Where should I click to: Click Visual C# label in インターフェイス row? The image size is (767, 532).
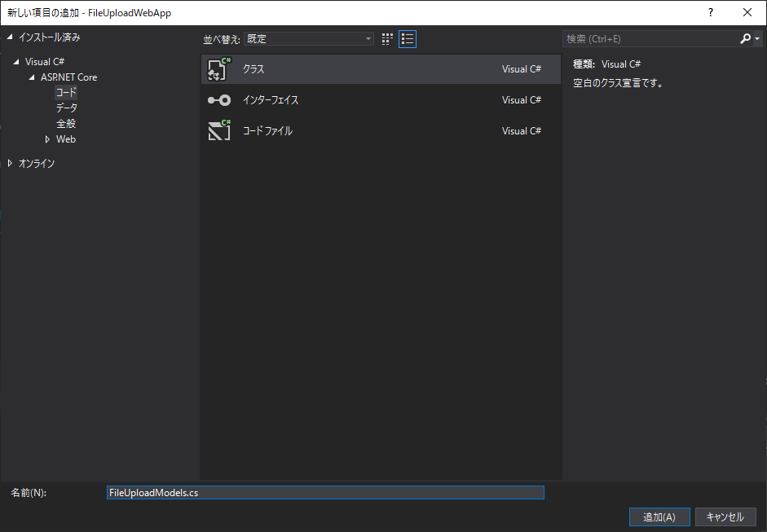pyautogui.click(x=522, y=99)
